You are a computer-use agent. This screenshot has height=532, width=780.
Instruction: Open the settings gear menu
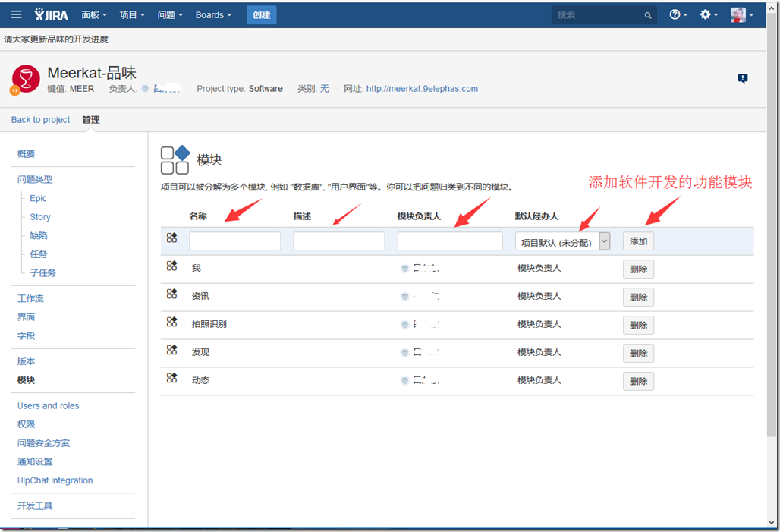coord(708,14)
